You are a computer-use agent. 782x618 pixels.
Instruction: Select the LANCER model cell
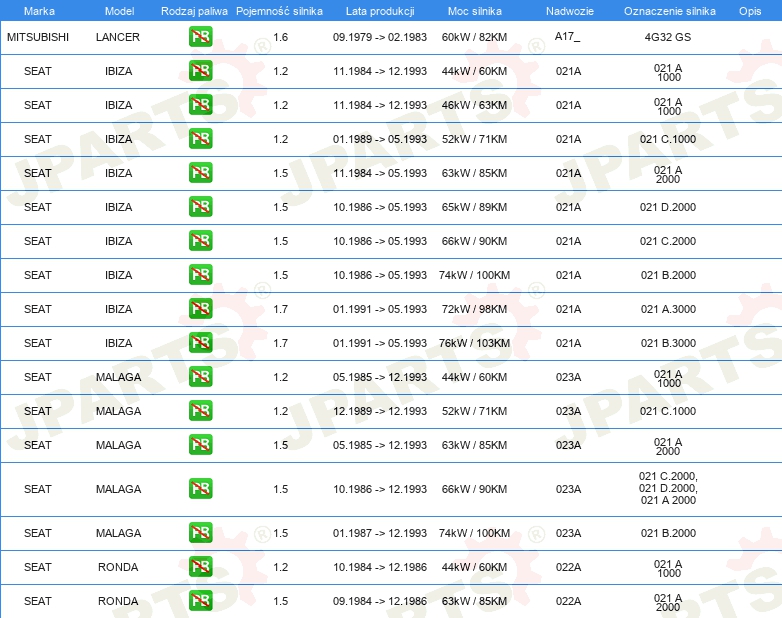(118, 37)
